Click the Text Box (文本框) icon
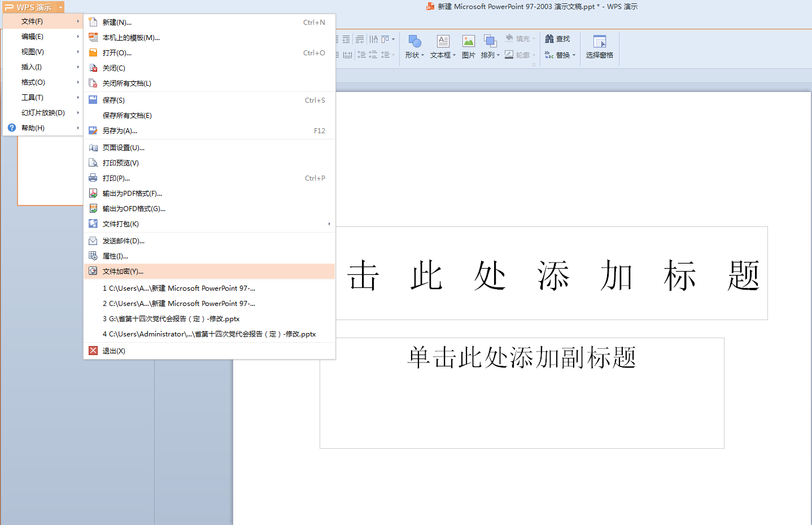The image size is (812, 525). point(443,41)
